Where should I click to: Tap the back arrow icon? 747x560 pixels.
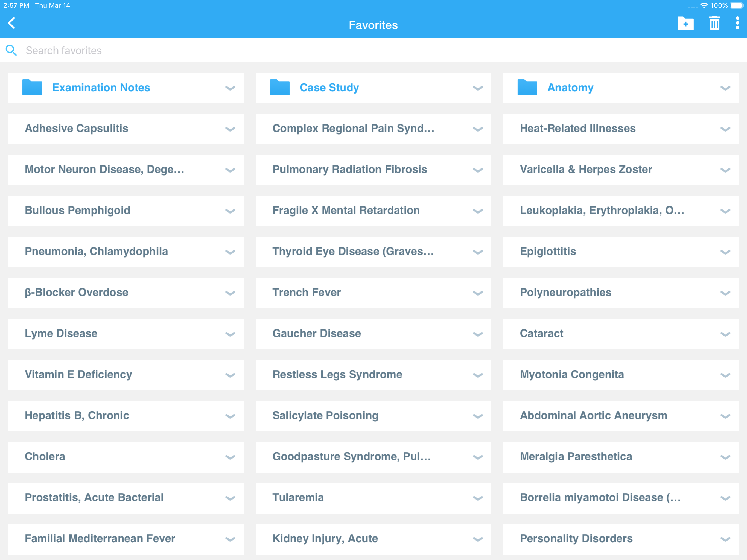point(12,23)
